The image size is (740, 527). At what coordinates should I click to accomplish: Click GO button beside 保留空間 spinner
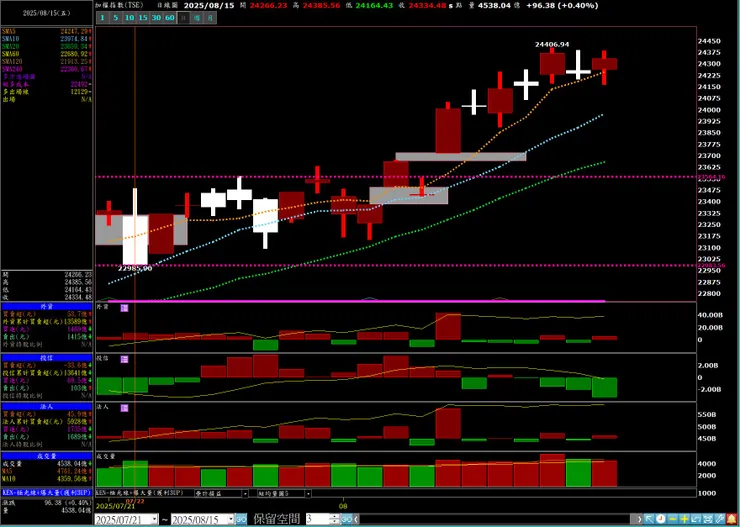347,519
